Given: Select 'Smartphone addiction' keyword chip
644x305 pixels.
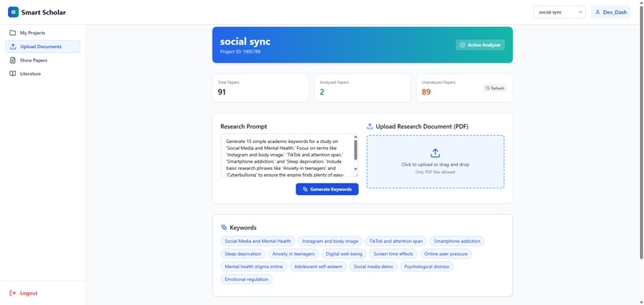Looking at the screenshot, I should (457, 241).
